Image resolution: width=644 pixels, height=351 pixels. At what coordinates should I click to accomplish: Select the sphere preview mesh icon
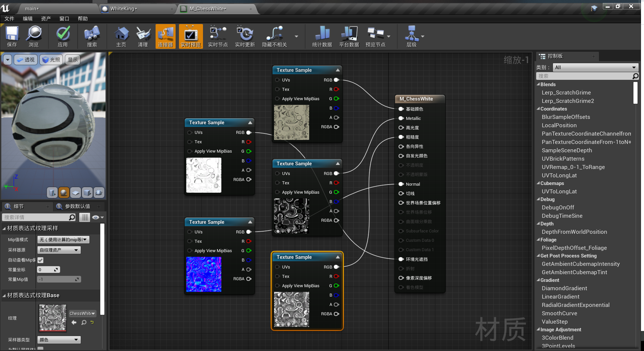[64, 192]
